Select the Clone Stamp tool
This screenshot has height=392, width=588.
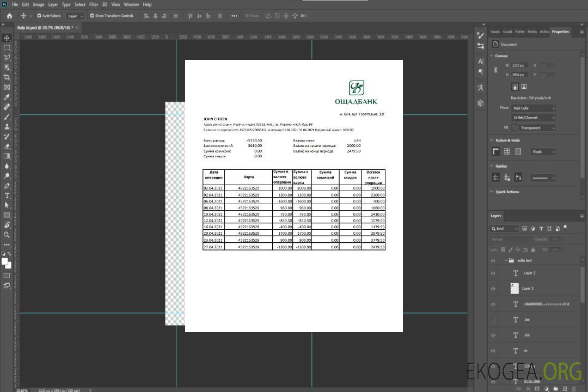[x=7, y=126]
